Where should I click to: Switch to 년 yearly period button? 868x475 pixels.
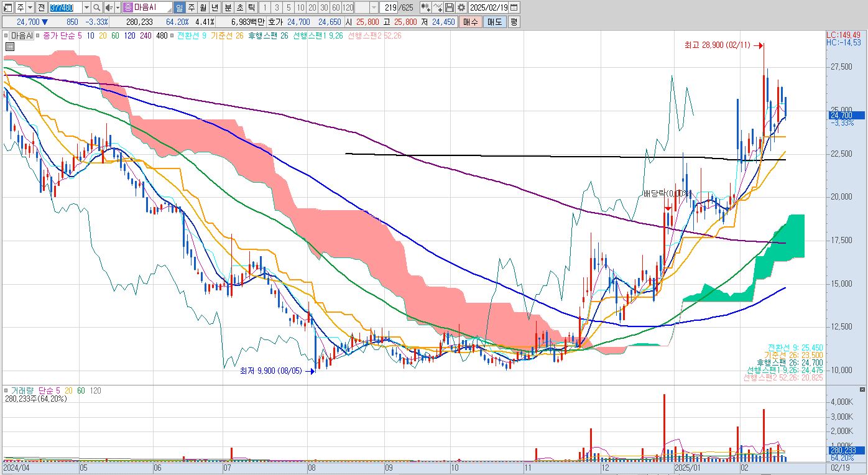215,7
